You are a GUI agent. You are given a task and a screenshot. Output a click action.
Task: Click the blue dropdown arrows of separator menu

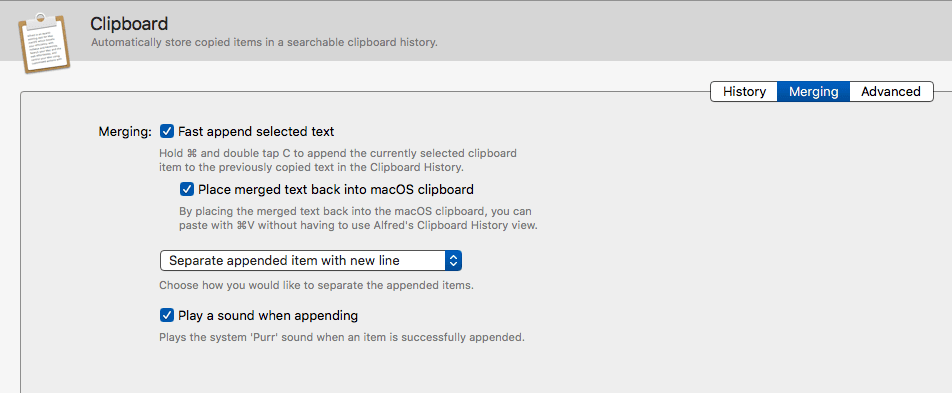(x=454, y=261)
